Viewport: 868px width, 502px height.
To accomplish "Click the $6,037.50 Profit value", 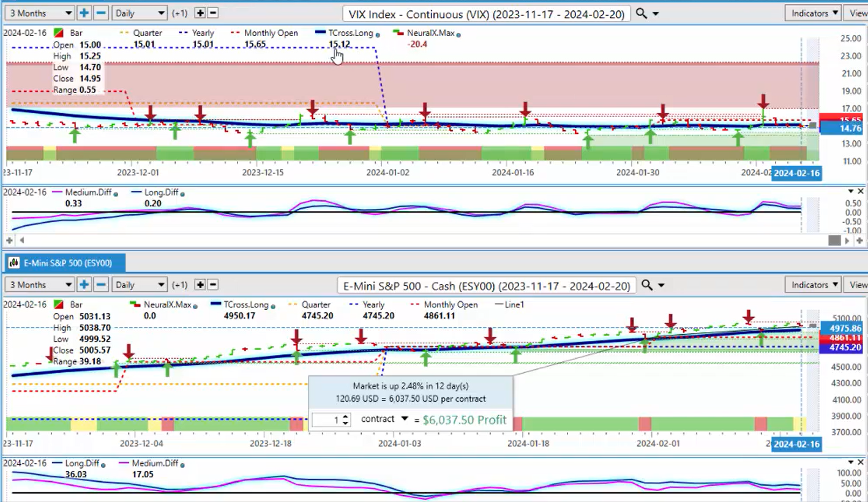I will pyautogui.click(x=465, y=420).
